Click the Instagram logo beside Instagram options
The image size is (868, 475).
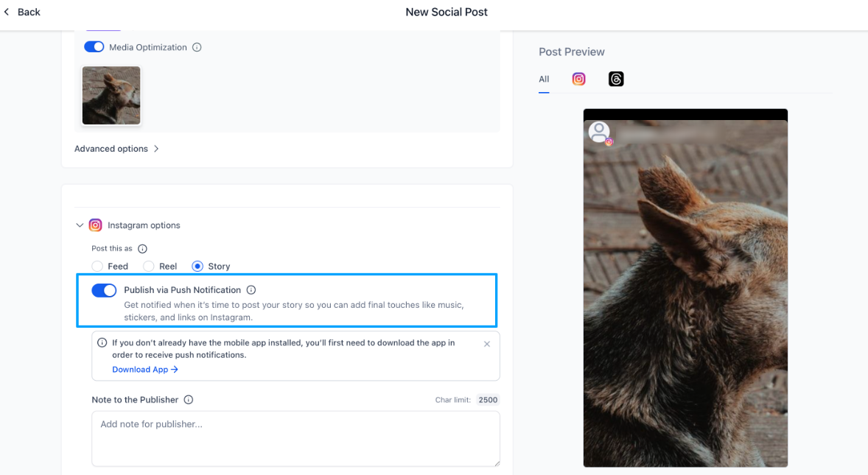[x=95, y=225]
